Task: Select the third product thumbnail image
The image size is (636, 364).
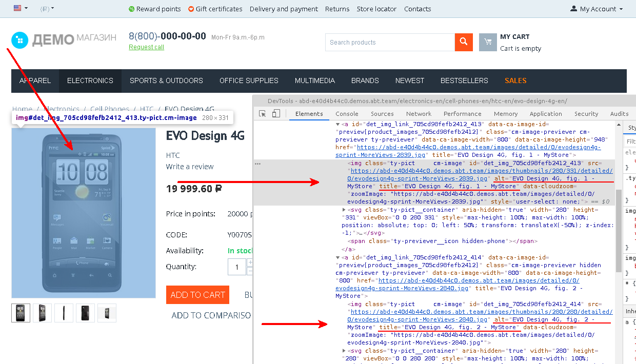Action: pos(64,313)
